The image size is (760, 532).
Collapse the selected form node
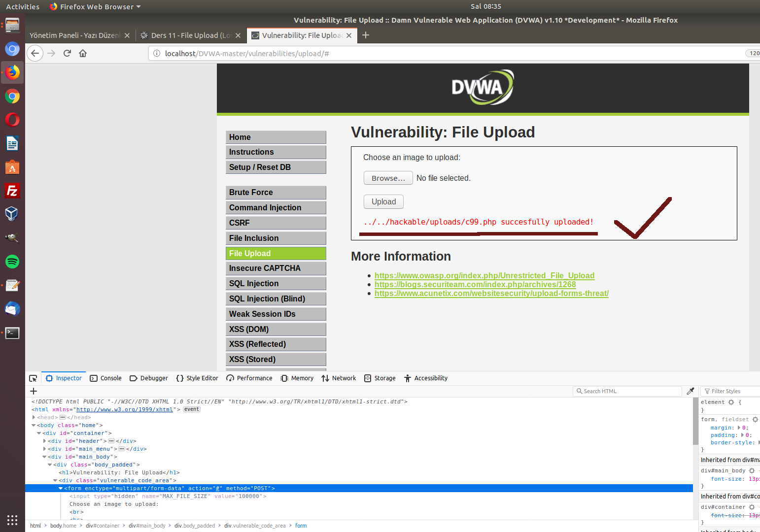click(61, 488)
